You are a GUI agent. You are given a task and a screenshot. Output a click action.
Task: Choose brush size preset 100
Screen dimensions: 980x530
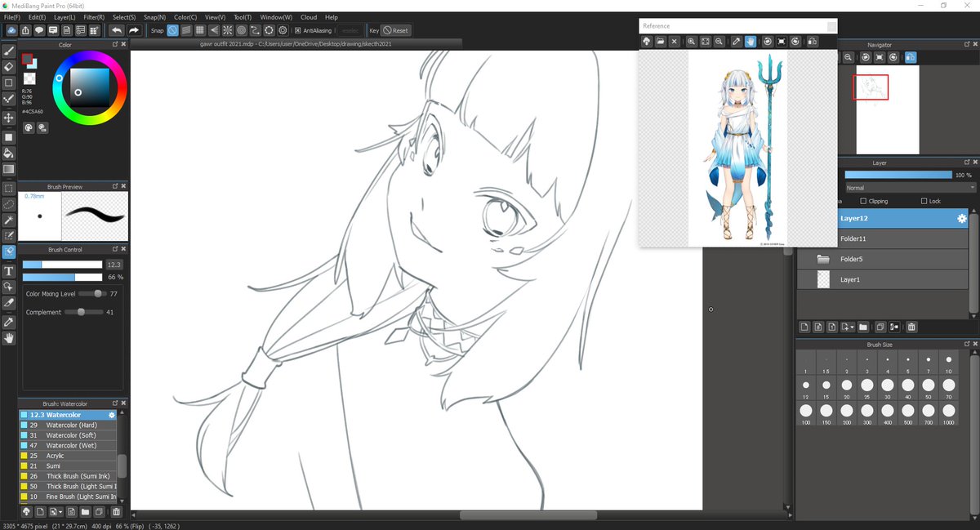click(x=806, y=412)
